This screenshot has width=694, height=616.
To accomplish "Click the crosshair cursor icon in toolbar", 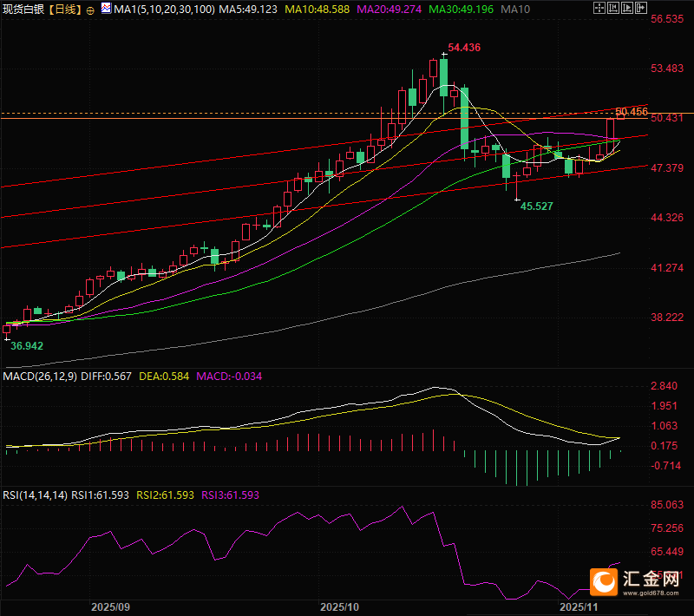I will click(601, 9).
